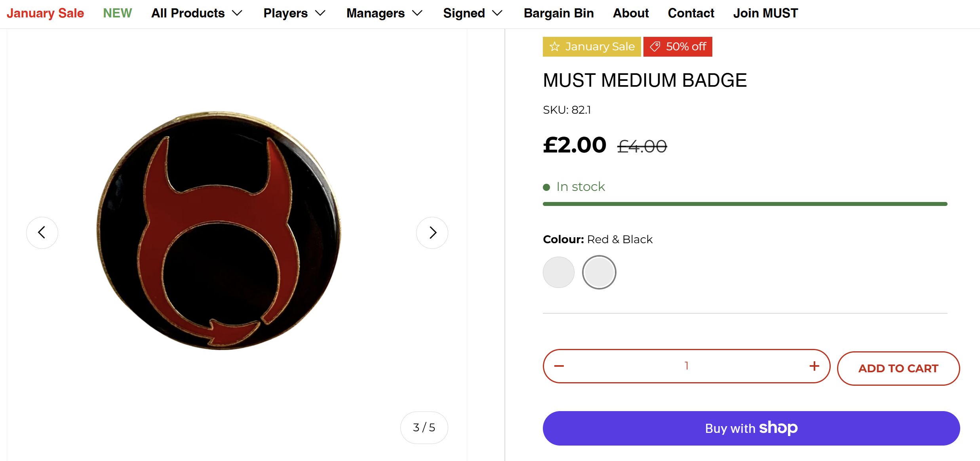Show the previous product image
The height and width of the screenshot is (461, 980).
[x=42, y=232]
